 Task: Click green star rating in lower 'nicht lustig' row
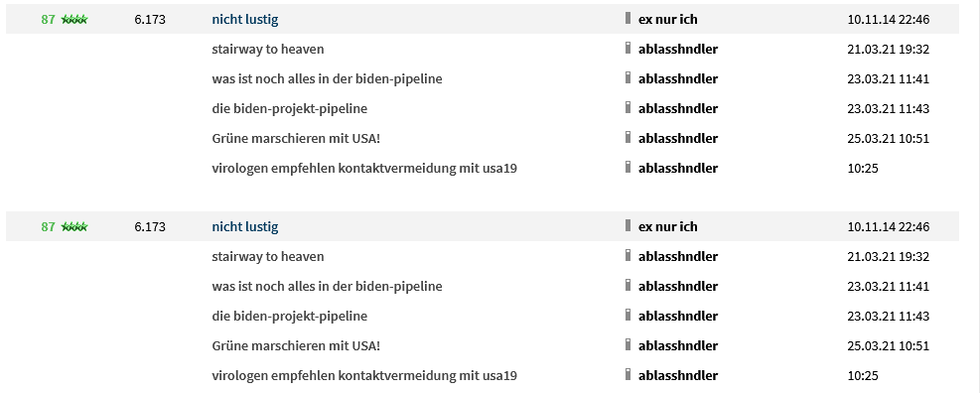(x=74, y=227)
